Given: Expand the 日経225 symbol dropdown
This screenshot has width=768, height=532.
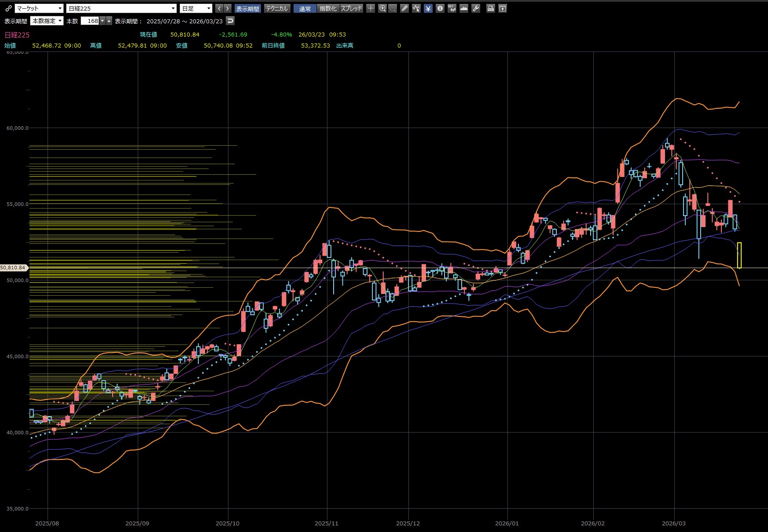Looking at the screenshot, I should [x=121, y=8].
